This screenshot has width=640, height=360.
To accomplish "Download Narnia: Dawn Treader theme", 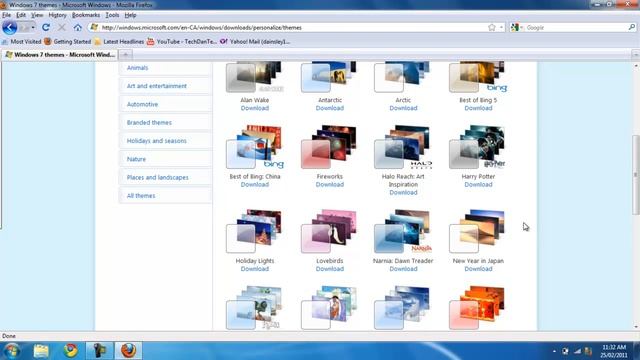I will pos(403,269).
